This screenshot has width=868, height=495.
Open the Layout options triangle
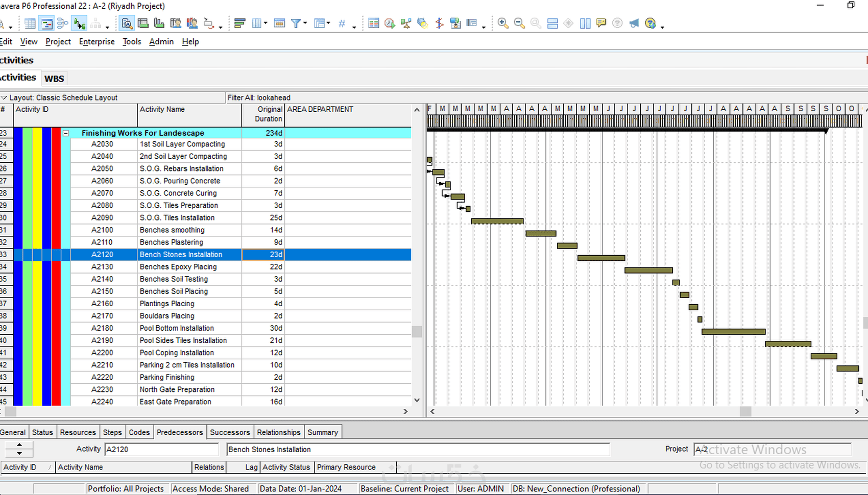(x=4, y=97)
